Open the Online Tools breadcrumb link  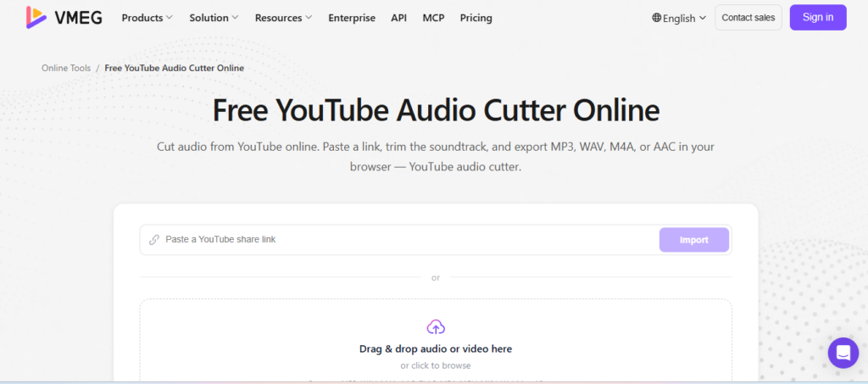click(x=66, y=68)
